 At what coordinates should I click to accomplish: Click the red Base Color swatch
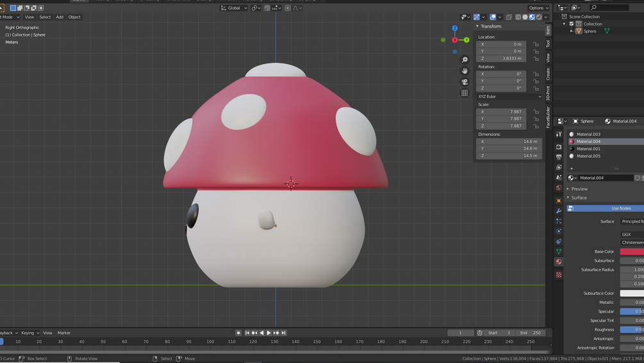tap(632, 251)
